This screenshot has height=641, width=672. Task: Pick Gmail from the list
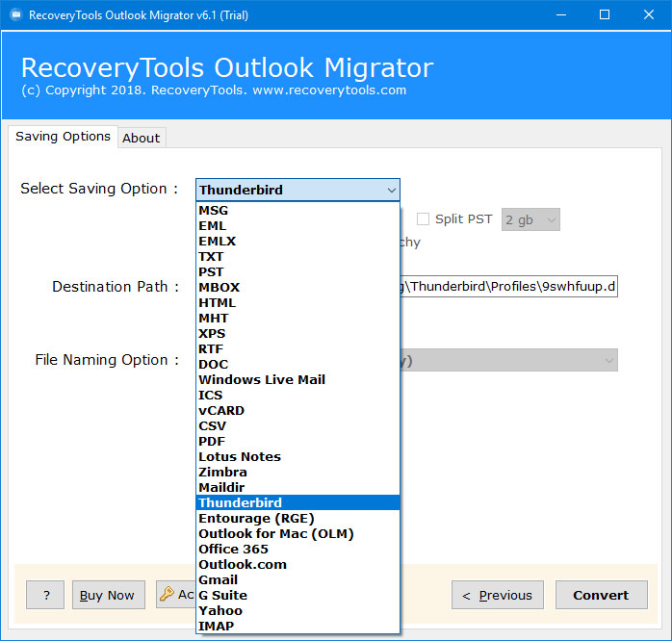tap(297, 580)
